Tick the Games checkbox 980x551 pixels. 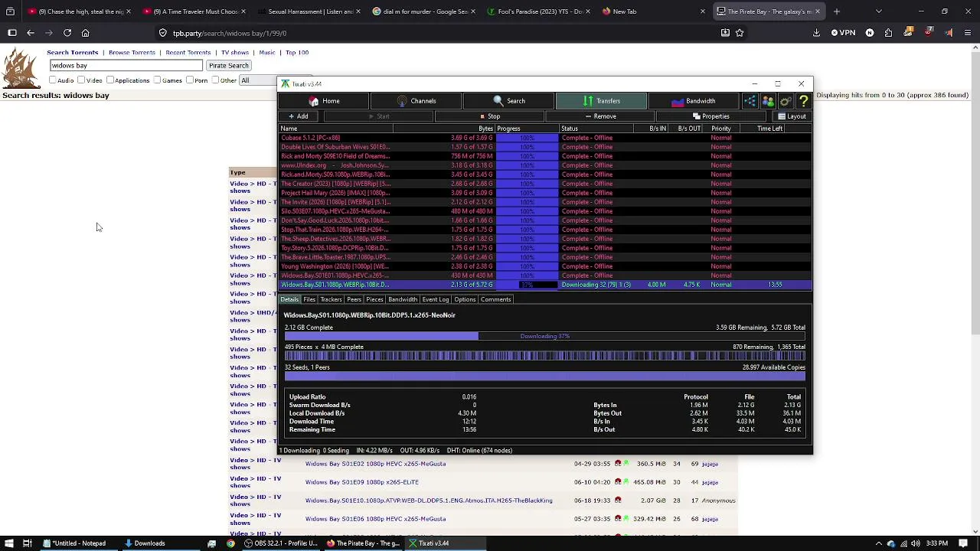coord(157,80)
